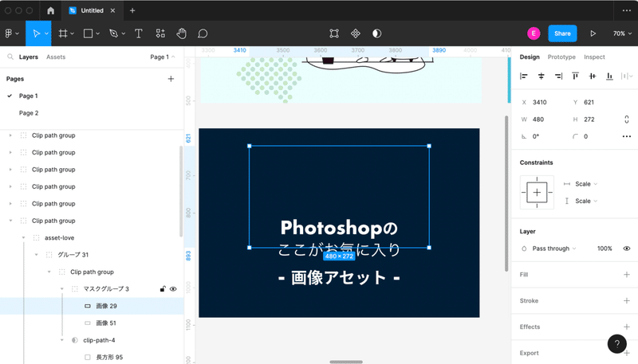This screenshot has height=364, width=638.
Task: Click the user avatar E
Action: click(534, 33)
